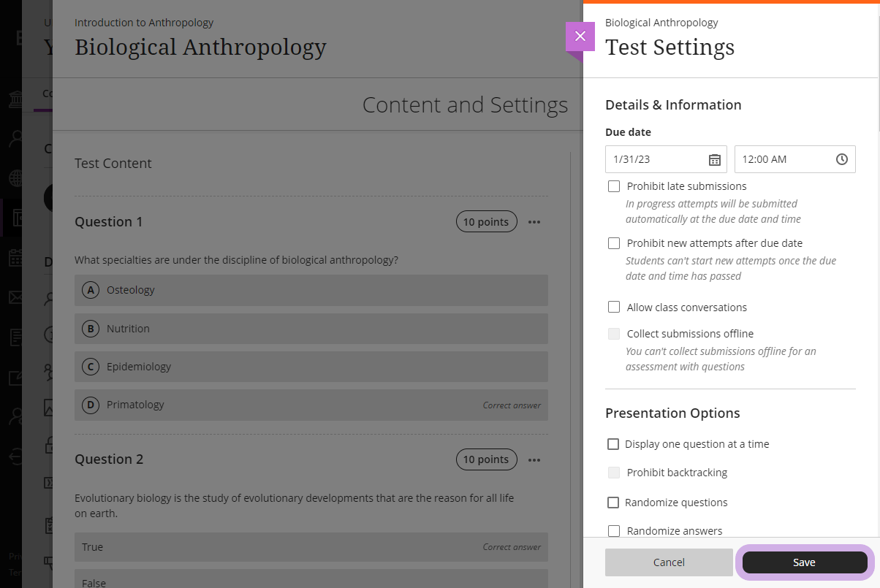The image size is (880, 588).
Task: Click the Cancel button
Action: pyautogui.click(x=669, y=562)
